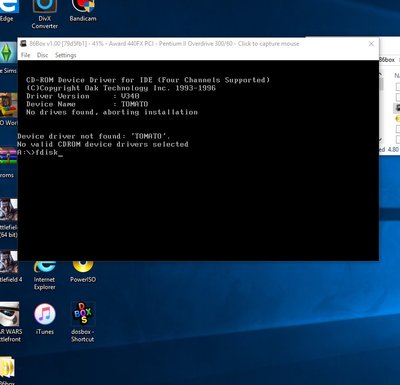Open the Edge desktop shortcut

(x=7, y=11)
